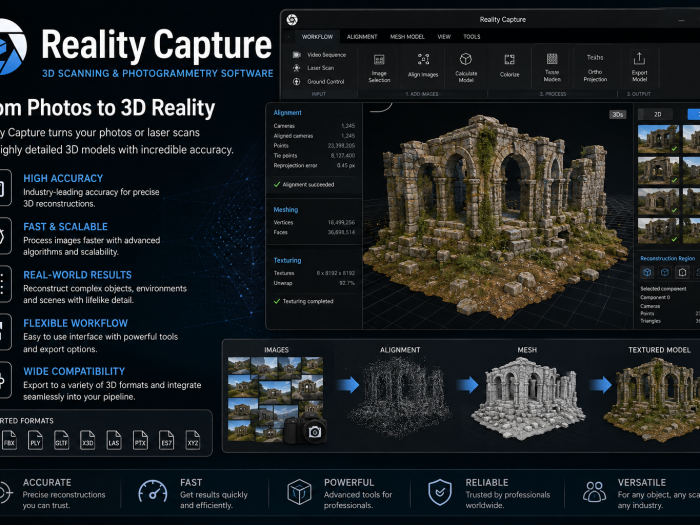
Task: Click the Laser Scan input icon
Action: [x=296, y=68]
